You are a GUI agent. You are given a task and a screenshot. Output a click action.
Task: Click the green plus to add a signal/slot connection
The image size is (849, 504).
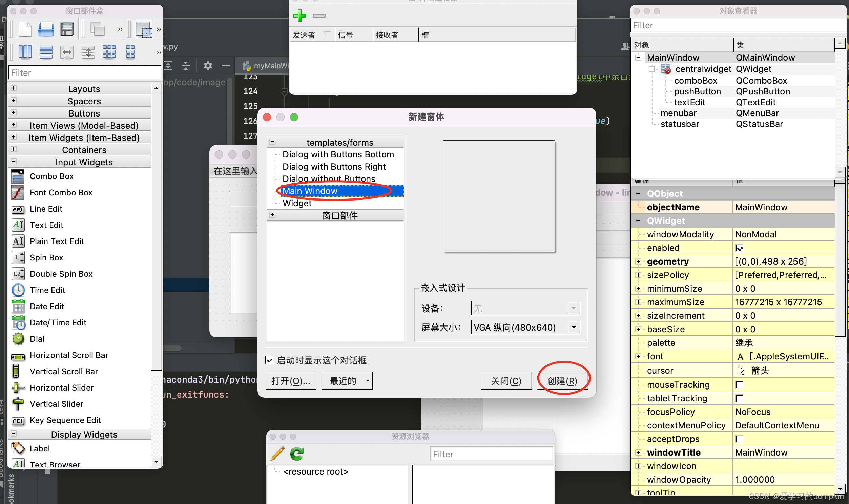click(x=299, y=16)
